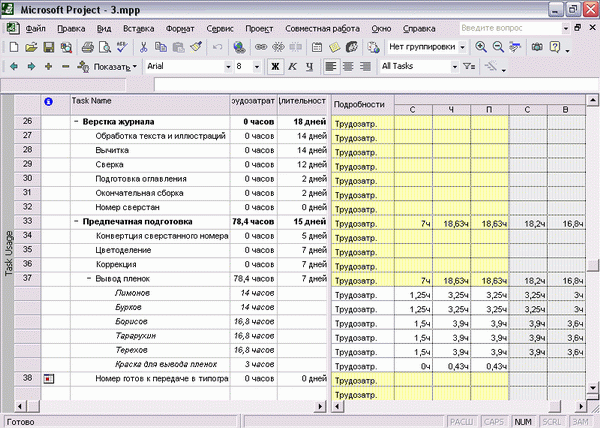600x428 pixels.
Task: Toggle bold formatting Ж
Action: pos(275,67)
